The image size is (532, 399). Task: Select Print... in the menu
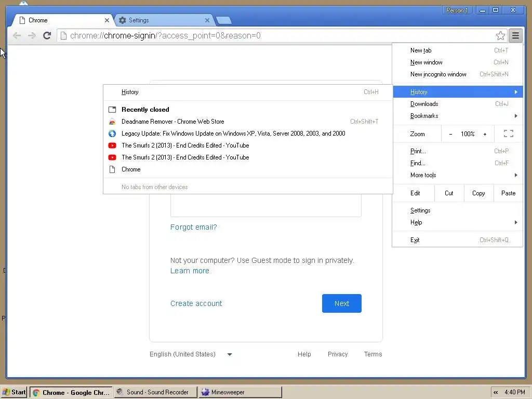coord(457,151)
